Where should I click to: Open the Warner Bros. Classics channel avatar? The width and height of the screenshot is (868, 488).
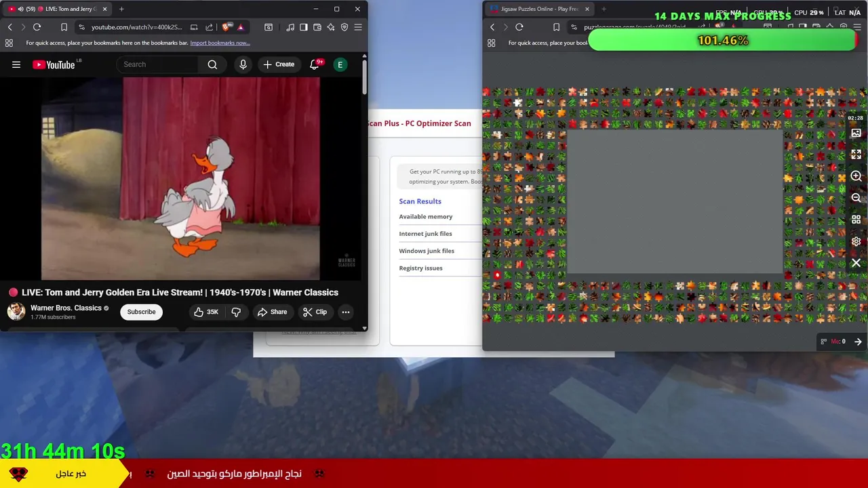16,312
